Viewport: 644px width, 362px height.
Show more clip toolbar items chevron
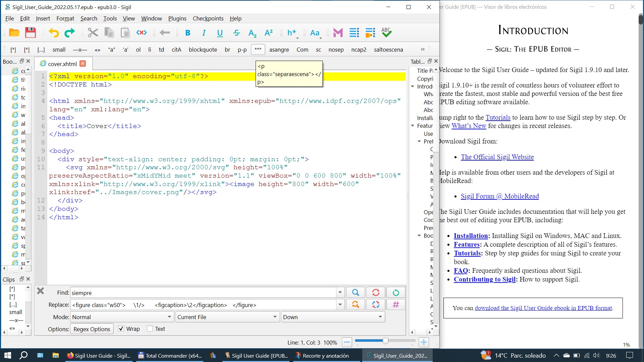pos(423,49)
